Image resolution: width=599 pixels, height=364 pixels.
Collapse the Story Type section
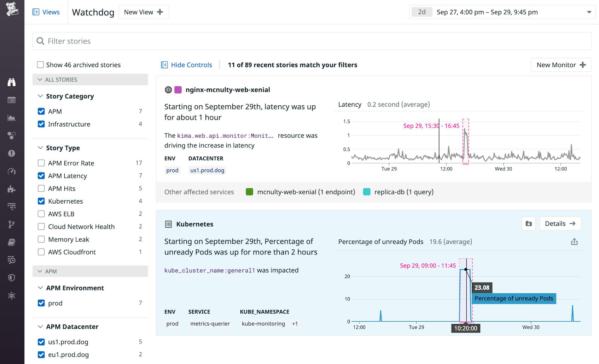point(40,148)
